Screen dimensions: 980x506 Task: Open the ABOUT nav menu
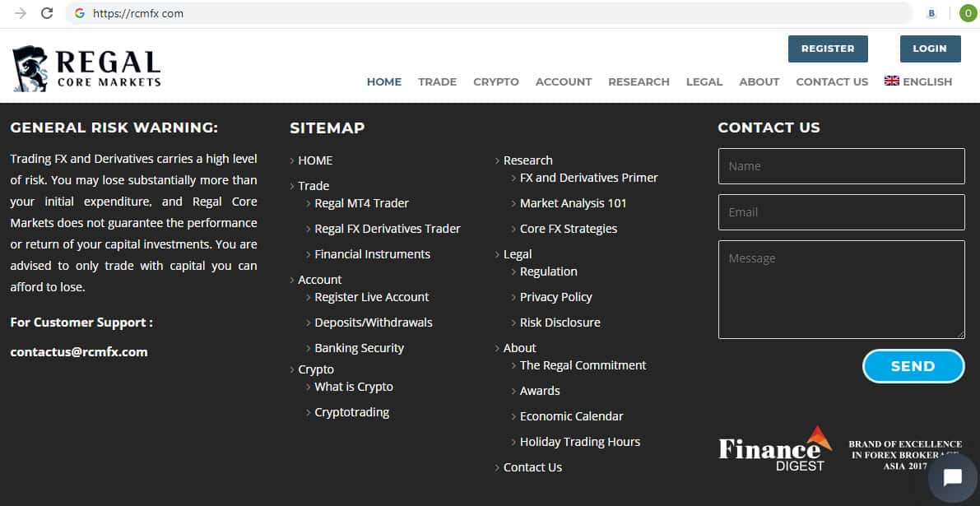[x=759, y=81]
